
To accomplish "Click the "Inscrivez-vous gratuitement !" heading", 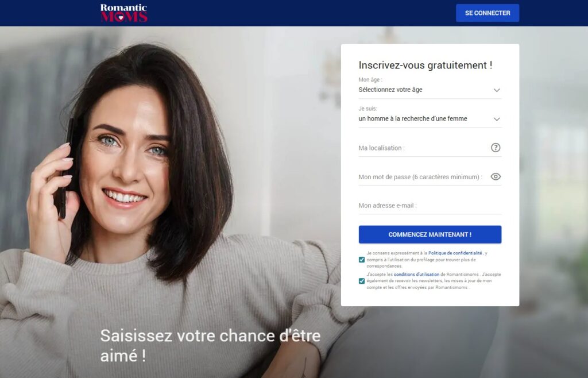I will [x=425, y=65].
